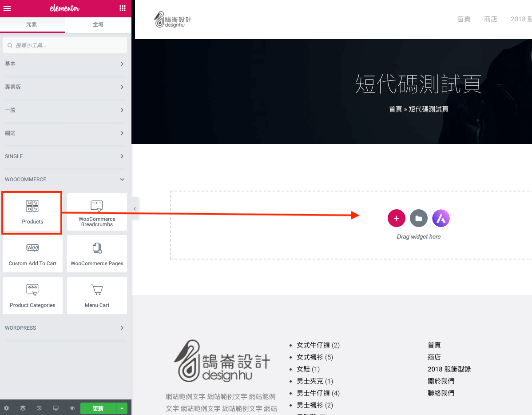Toggle preview with the eye icon

72,408
